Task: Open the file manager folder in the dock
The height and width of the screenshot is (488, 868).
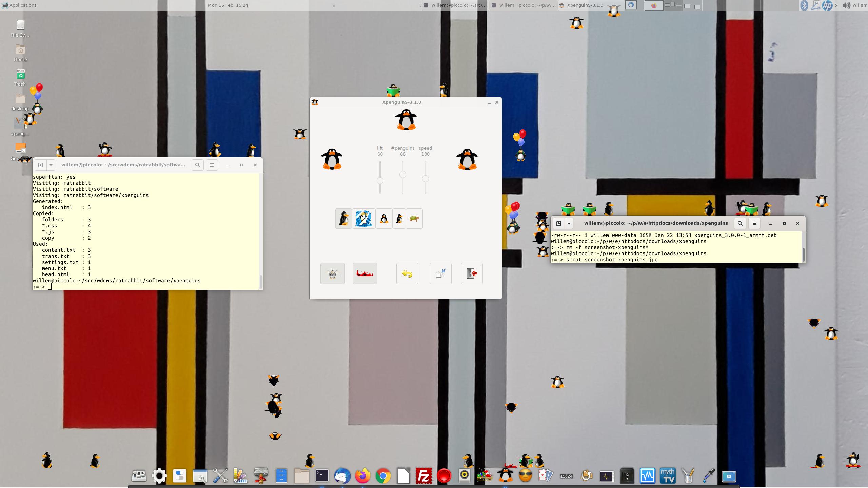Action: [301, 476]
